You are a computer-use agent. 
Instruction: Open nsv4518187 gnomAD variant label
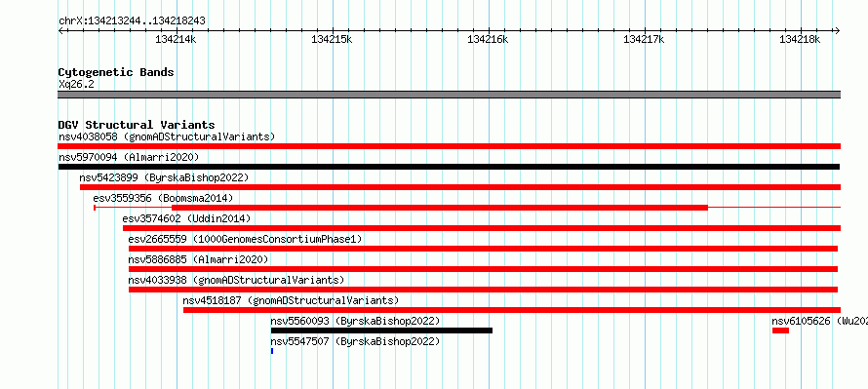click(291, 300)
